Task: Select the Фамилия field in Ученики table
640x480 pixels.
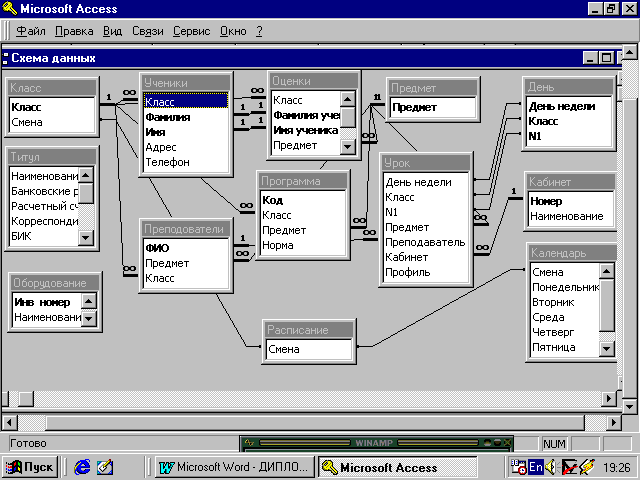Action: point(168,116)
